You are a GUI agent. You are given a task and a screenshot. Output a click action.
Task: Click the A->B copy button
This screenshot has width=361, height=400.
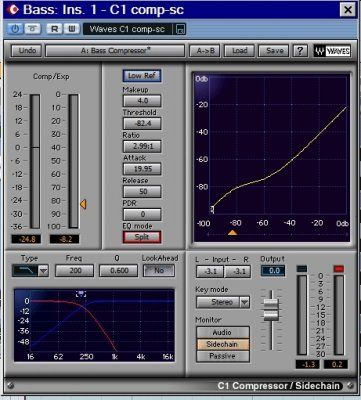point(206,51)
